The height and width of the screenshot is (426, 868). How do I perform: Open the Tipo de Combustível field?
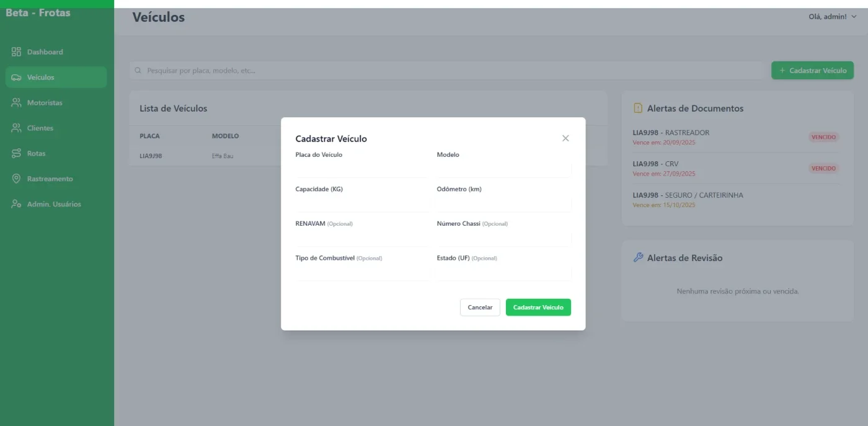click(362, 273)
